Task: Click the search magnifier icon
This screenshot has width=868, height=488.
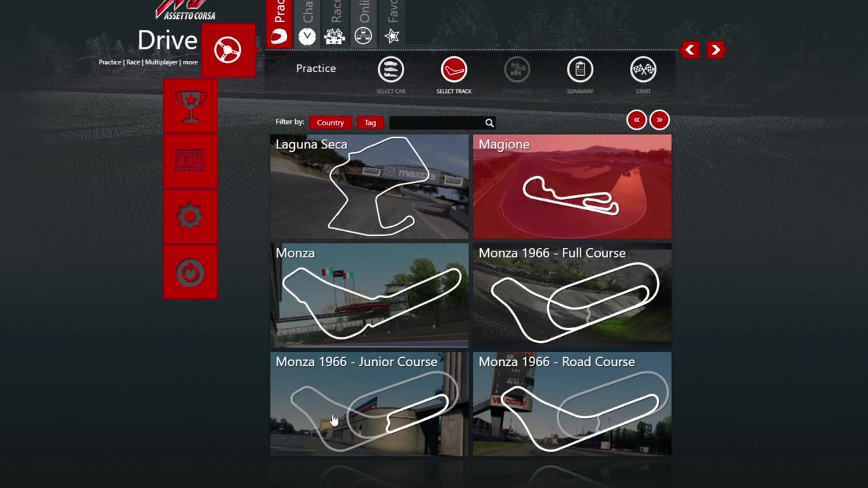Action: (489, 123)
